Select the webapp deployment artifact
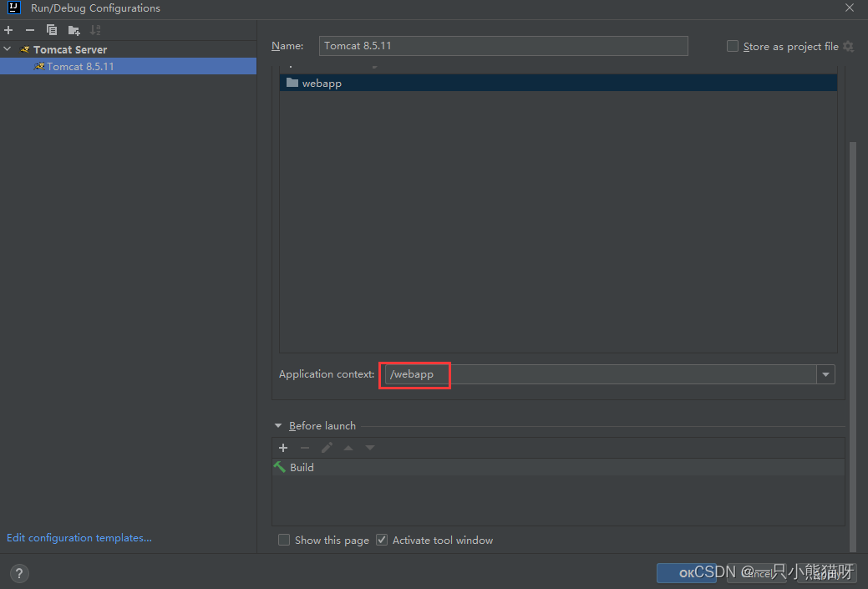 pos(558,83)
